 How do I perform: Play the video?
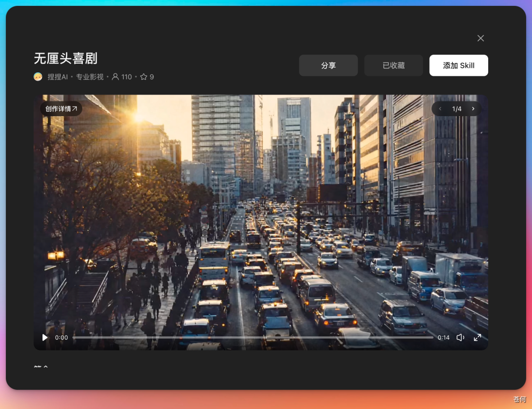44,338
